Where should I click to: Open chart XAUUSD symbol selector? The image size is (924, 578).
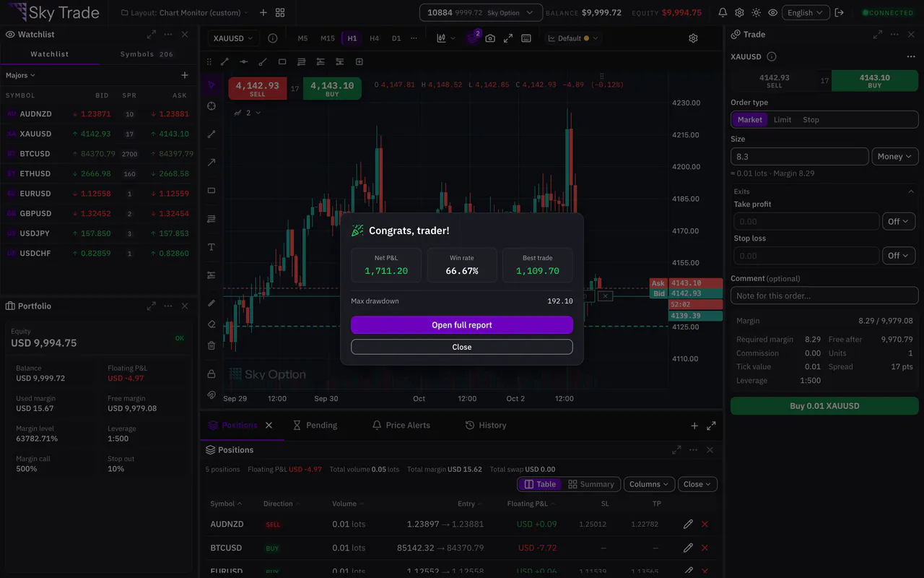point(234,38)
